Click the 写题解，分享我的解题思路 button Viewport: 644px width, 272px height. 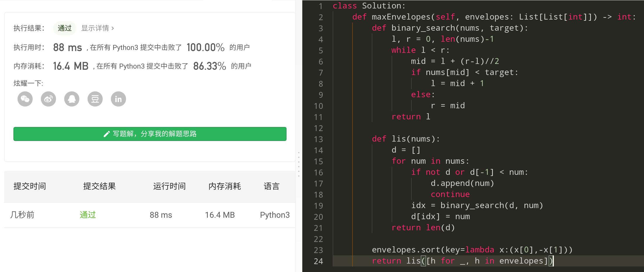pyautogui.click(x=150, y=134)
